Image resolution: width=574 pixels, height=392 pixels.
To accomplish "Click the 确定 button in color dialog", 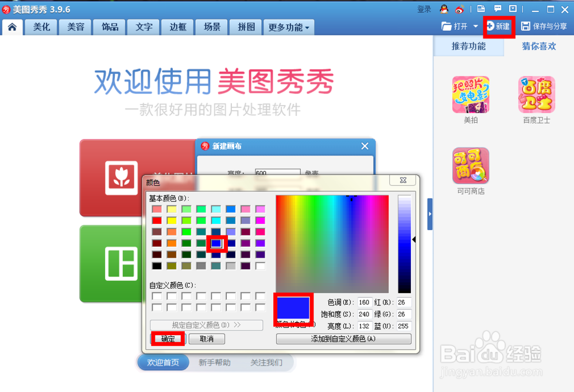I will [x=168, y=339].
